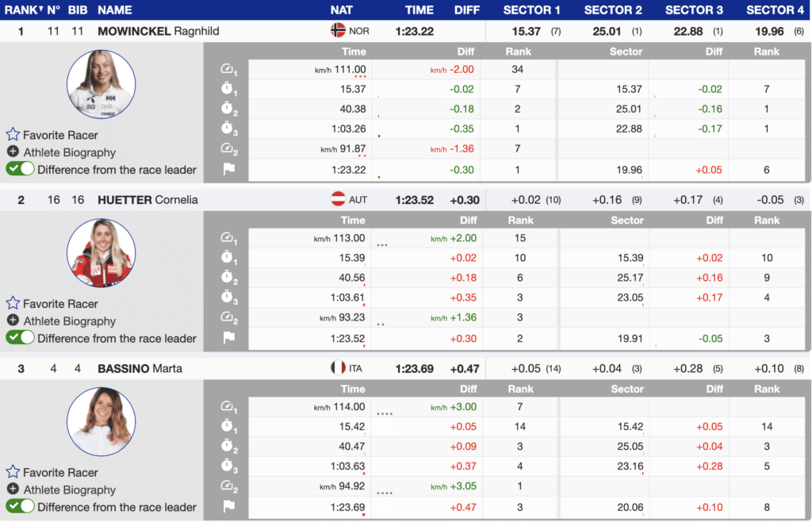The width and height of the screenshot is (812, 522).
Task: Click Ragnhild Mowinckel's profile photo
Action: (101, 84)
